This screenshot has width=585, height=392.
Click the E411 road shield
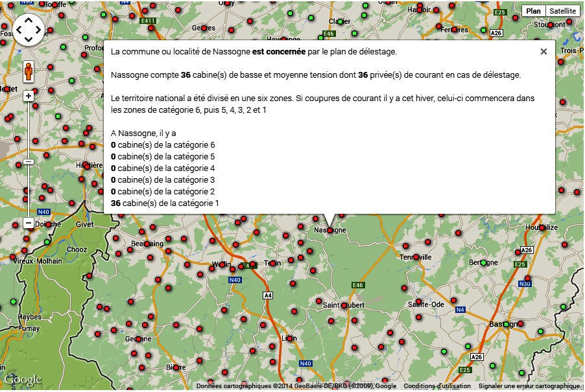pyautogui.click(x=148, y=21)
